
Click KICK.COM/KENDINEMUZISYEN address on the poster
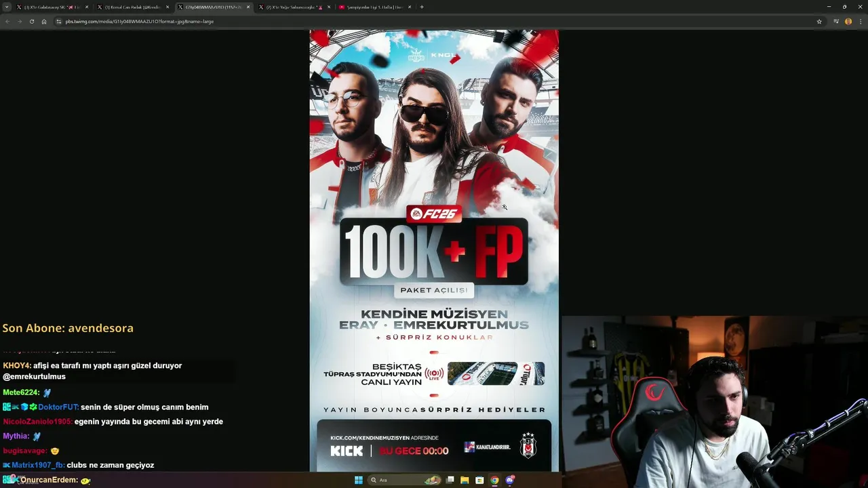[384, 438]
